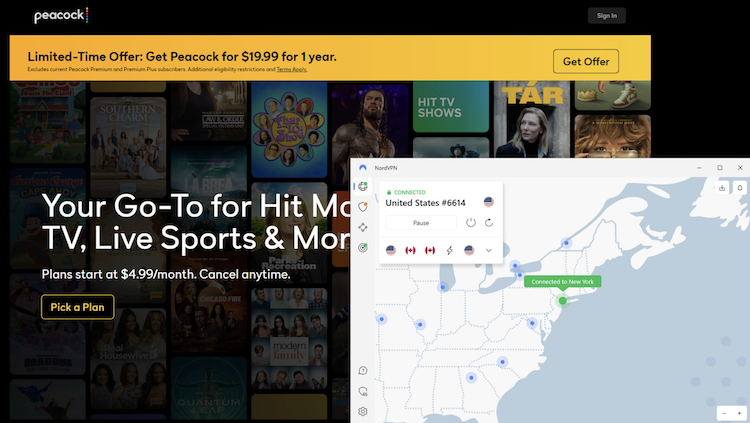The image size is (750, 423).
Task: Open Dark Web Monitor radar icon in NordVPN
Action: 363,247
